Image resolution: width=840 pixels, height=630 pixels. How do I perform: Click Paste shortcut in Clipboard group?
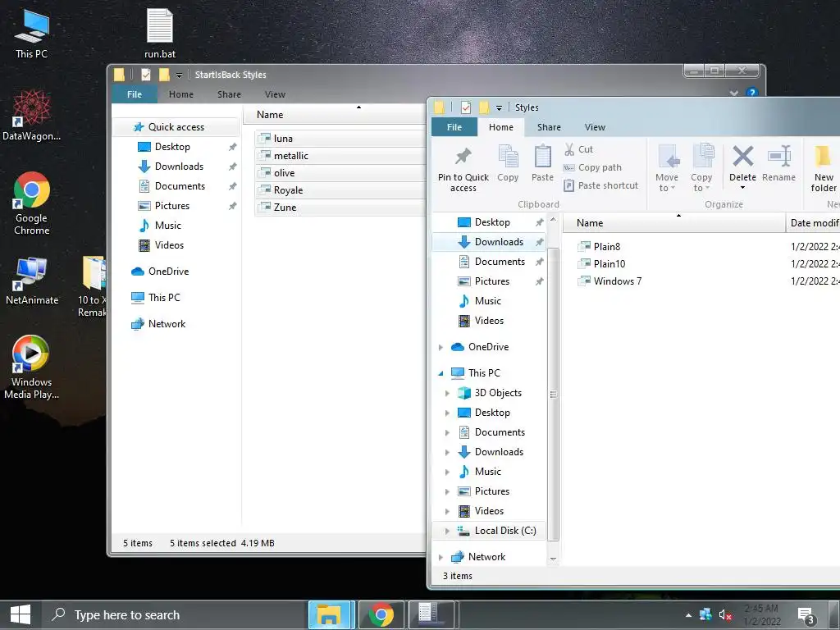click(601, 185)
